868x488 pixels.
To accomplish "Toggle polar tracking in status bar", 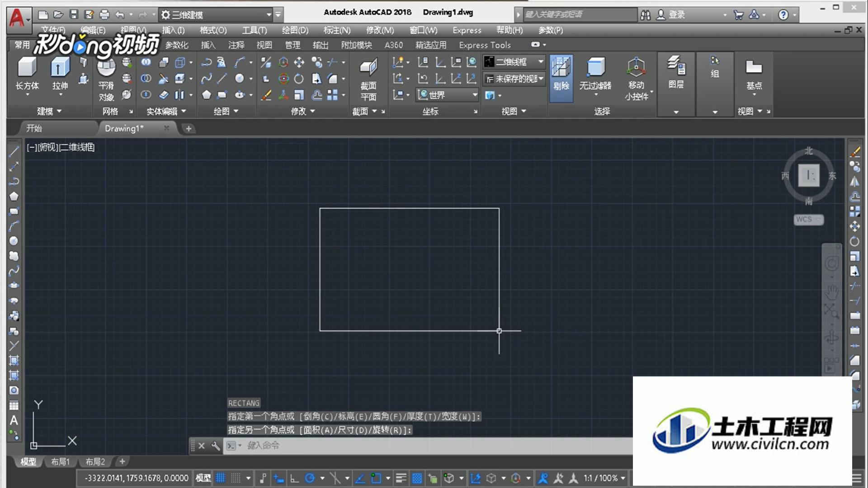I will click(310, 478).
